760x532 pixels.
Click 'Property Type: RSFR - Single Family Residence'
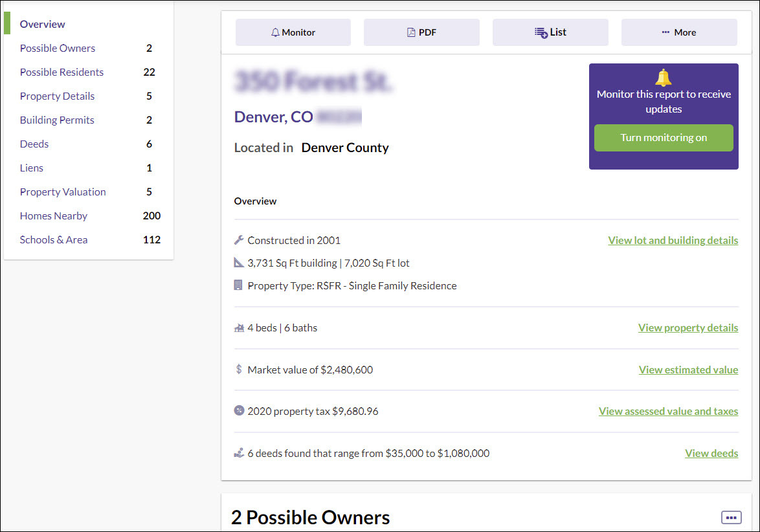coord(352,286)
